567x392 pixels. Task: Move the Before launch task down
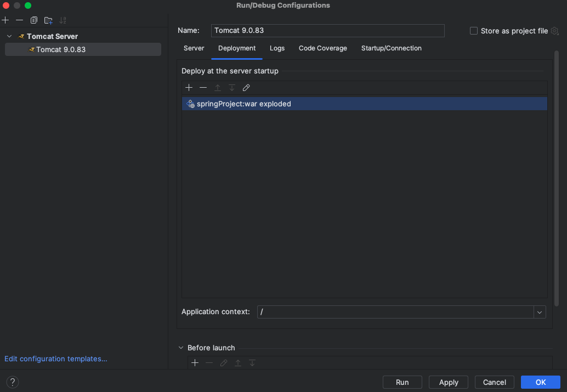(252, 363)
